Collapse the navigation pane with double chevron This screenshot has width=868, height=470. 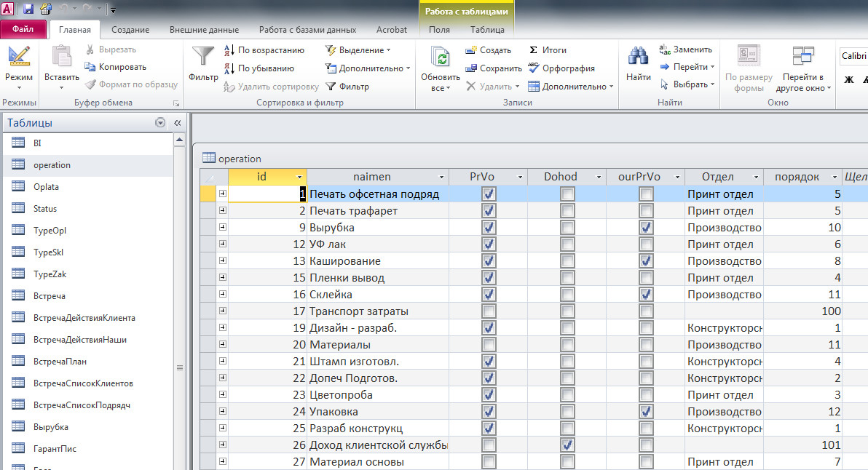point(178,123)
